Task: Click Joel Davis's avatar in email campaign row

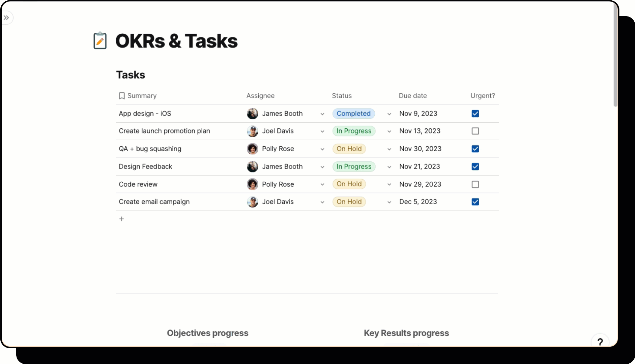Action: (252, 202)
